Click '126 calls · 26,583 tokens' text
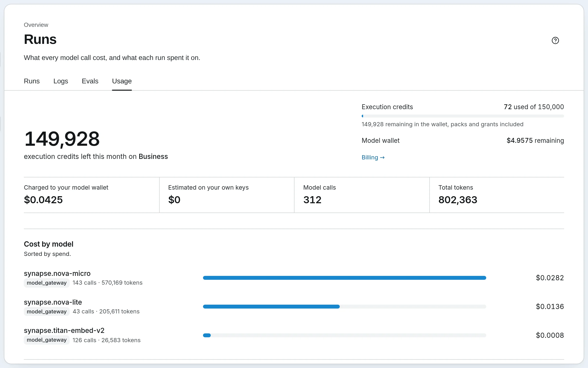This screenshot has height=368, width=588. (x=106, y=340)
